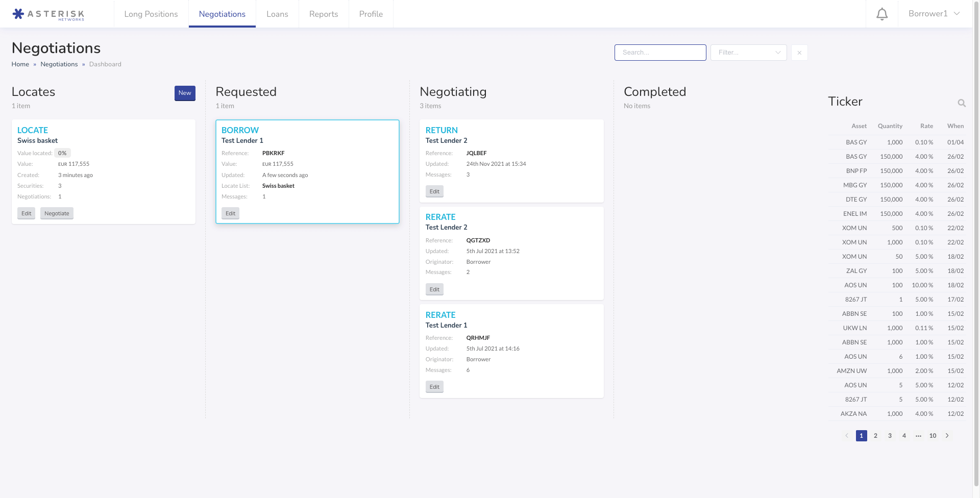980x498 pixels.
Task: Create a New locate
Action: 185,93
